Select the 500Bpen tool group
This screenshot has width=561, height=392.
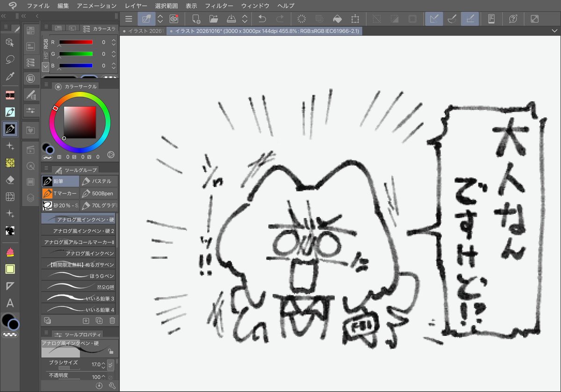(98, 194)
